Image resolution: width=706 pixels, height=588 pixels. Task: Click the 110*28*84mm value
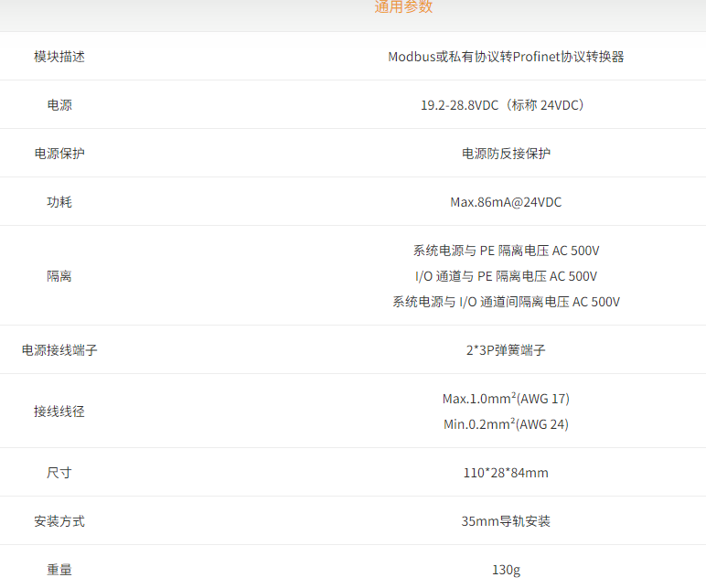click(506, 473)
